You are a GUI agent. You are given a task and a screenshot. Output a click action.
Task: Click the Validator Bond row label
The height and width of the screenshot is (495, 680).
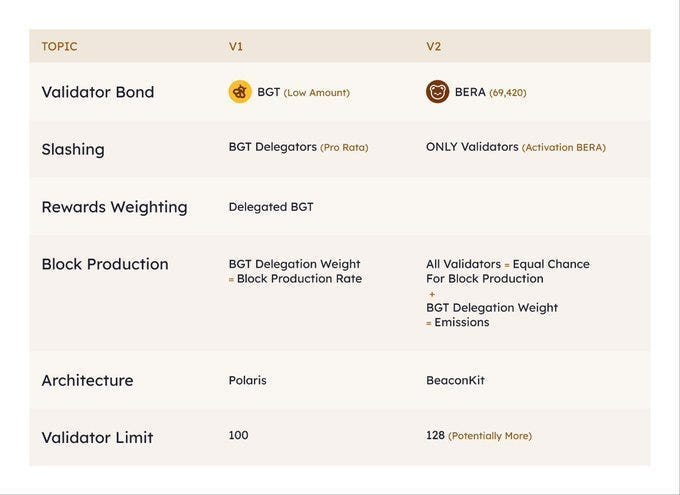click(98, 92)
